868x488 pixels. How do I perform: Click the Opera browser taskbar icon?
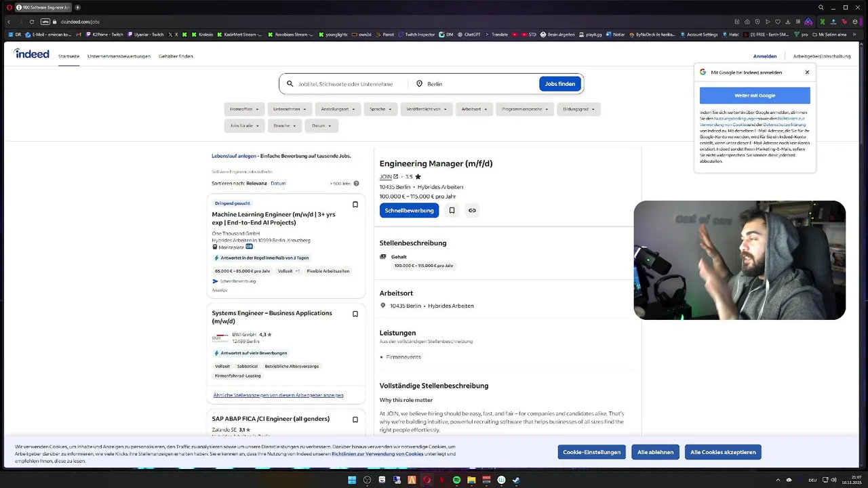click(x=427, y=480)
